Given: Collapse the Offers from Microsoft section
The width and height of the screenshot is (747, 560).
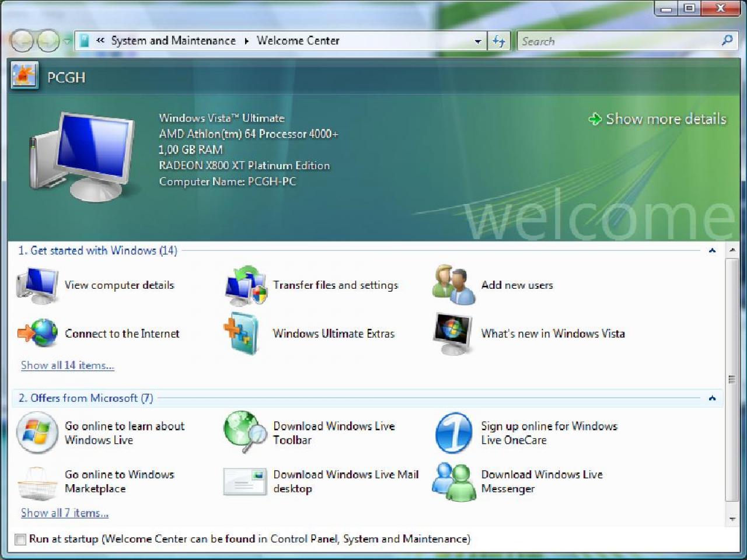Looking at the screenshot, I should 712,398.
